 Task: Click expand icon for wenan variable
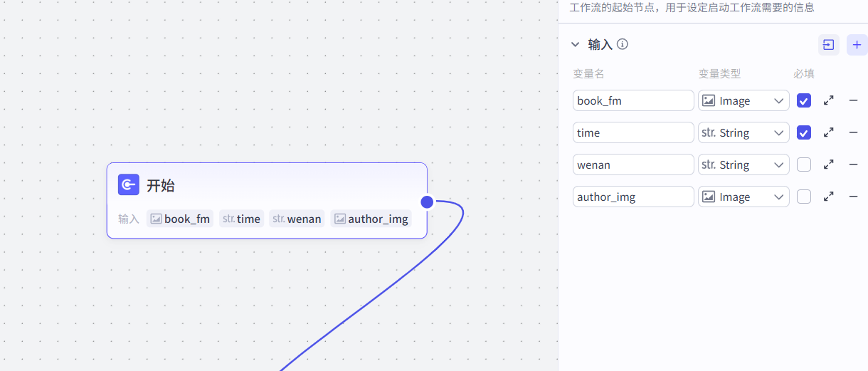(x=828, y=164)
